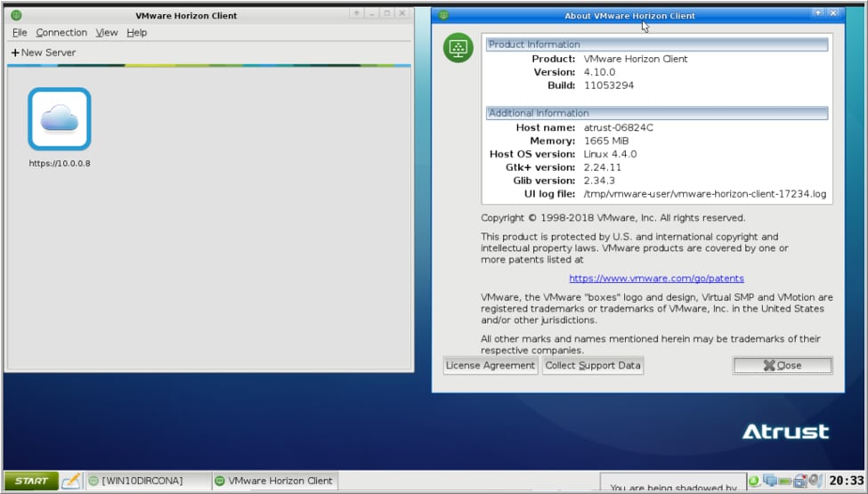Close the Horizon Client main window via X
This screenshot has height=494, width=868.
(402, 12)
